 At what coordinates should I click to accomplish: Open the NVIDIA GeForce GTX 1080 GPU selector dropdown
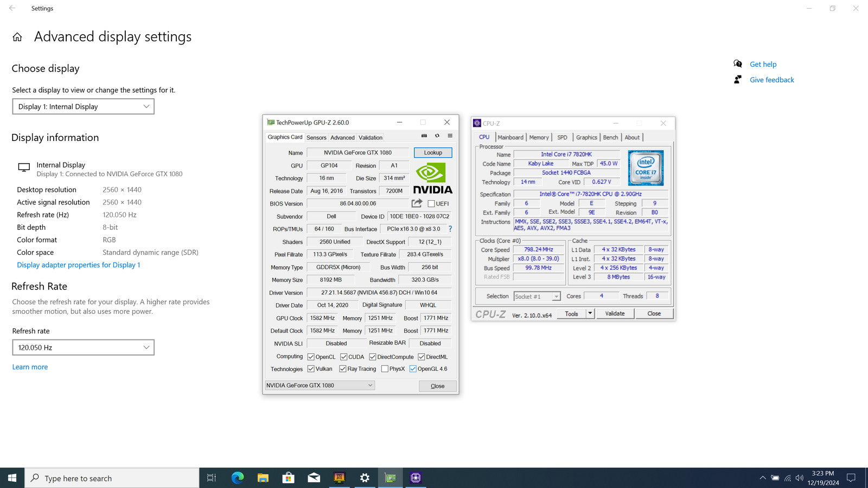click(x=320, y=386)
